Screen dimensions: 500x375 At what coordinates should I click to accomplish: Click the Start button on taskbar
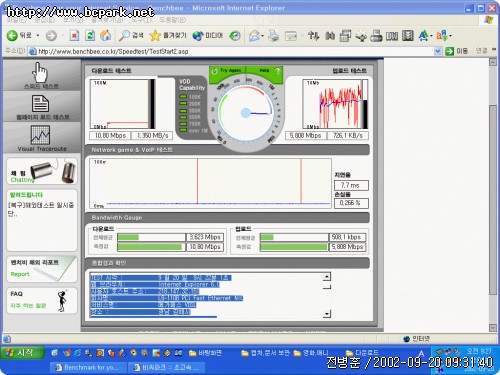(23, 353)
